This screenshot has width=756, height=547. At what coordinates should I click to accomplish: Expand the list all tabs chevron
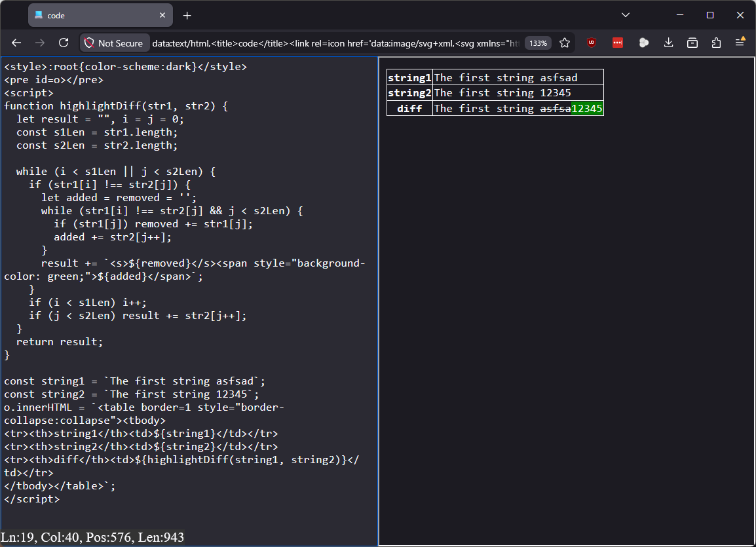click(x=626, y=15)
